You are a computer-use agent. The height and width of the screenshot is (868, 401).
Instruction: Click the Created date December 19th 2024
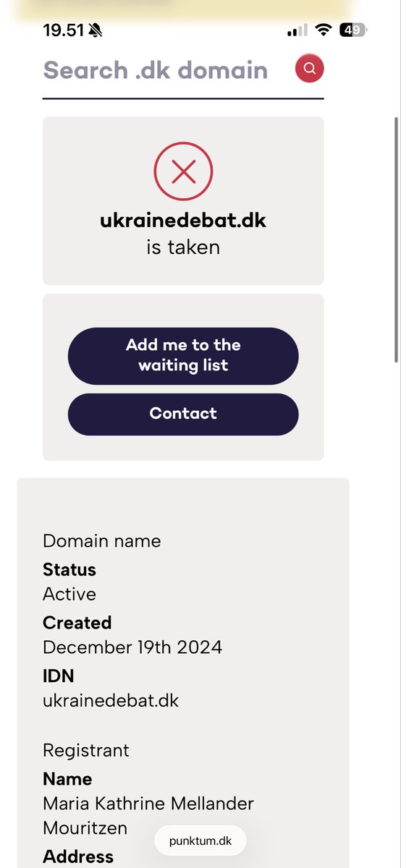[132, 647]
